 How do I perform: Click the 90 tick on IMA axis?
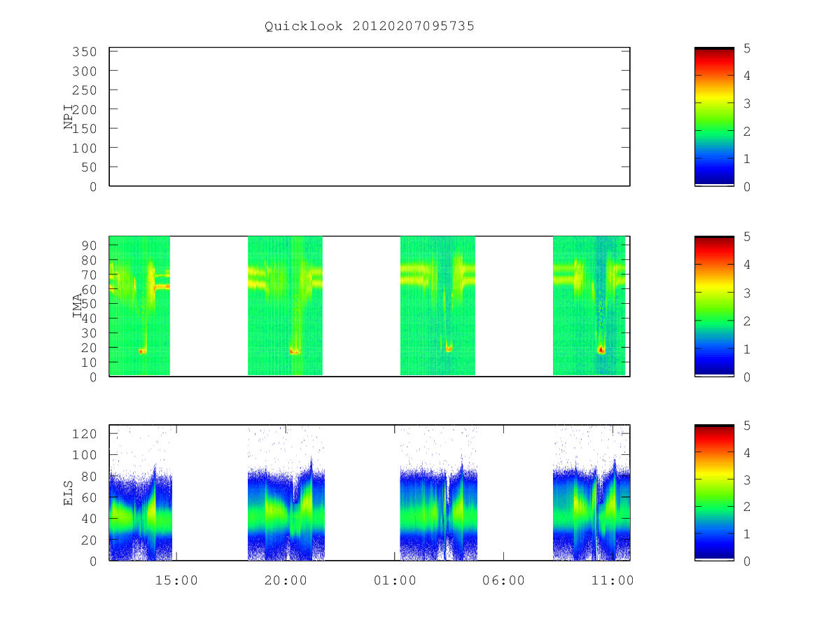click(88, 245)
